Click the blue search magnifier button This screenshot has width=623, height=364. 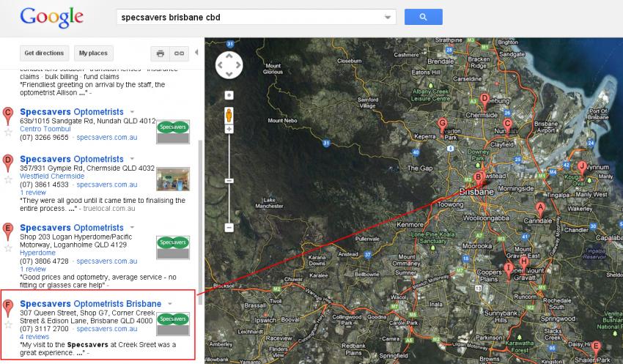(x=423, y=17)
